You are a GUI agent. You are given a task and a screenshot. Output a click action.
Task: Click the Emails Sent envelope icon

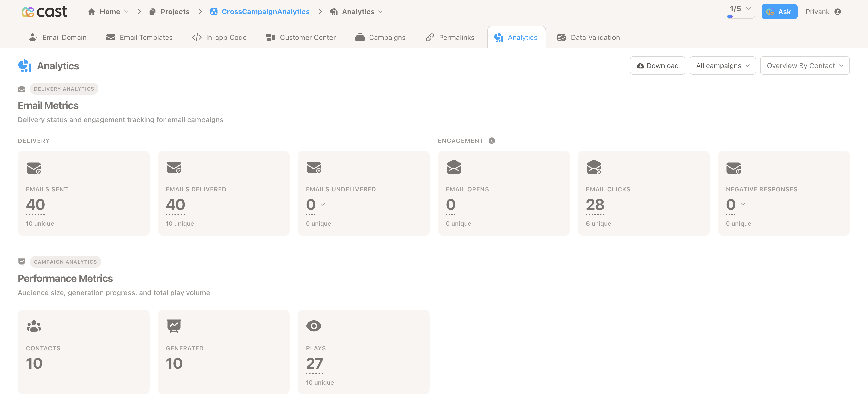coord(34,168)
